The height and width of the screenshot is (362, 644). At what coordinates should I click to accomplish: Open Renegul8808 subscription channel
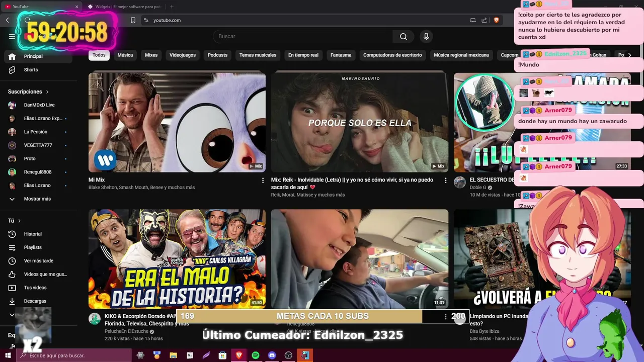pyautogui.click(x=38, y=172)
